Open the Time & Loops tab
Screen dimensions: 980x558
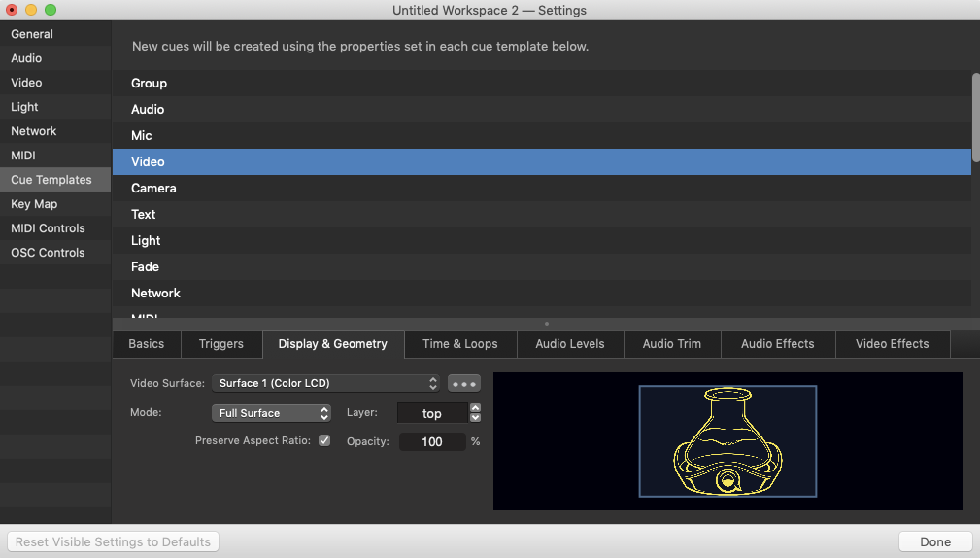point(460,344)
